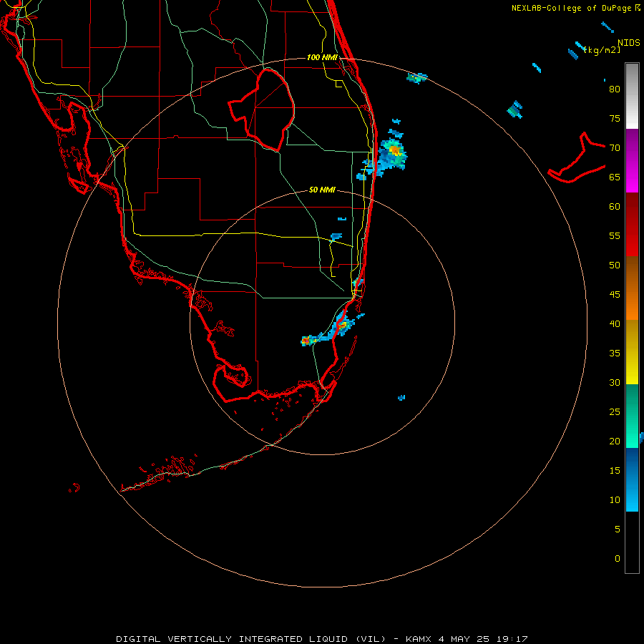Screen dimensions: 644x644
Task: Pick the red segment of the color bar
Action: (632, 224)
